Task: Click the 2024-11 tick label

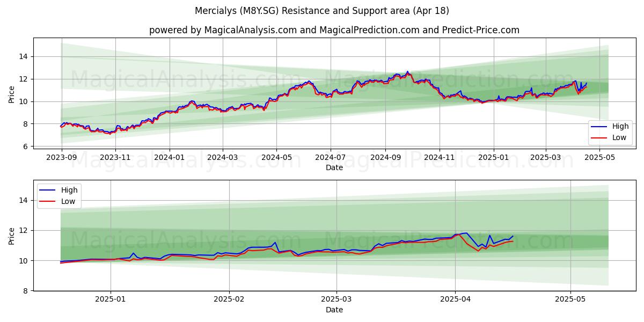Action: point(440,157)
